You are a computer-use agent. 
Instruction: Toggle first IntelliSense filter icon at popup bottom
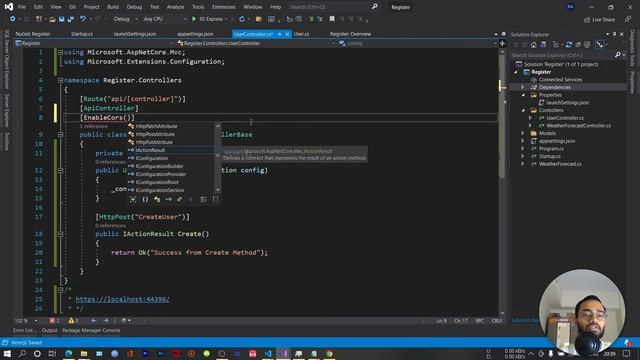click(x=133, y=199)
